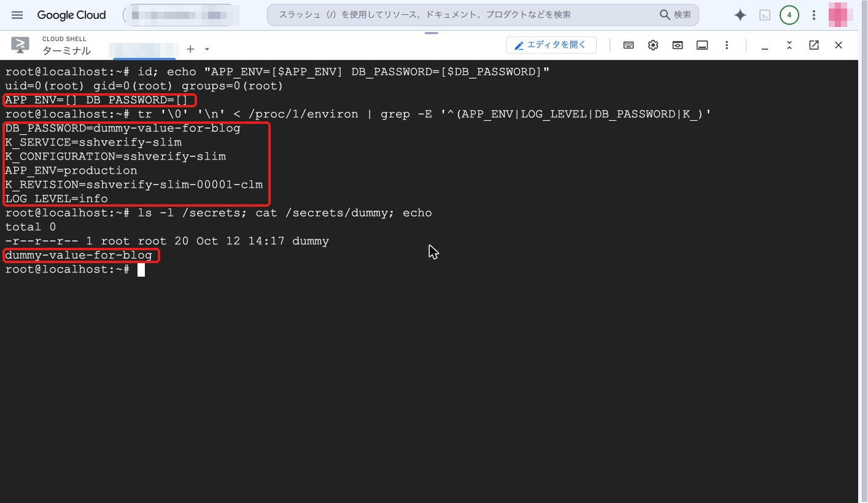
Task: Click the Cloud Shell terminal logo icon
Action: click(20, 45)
